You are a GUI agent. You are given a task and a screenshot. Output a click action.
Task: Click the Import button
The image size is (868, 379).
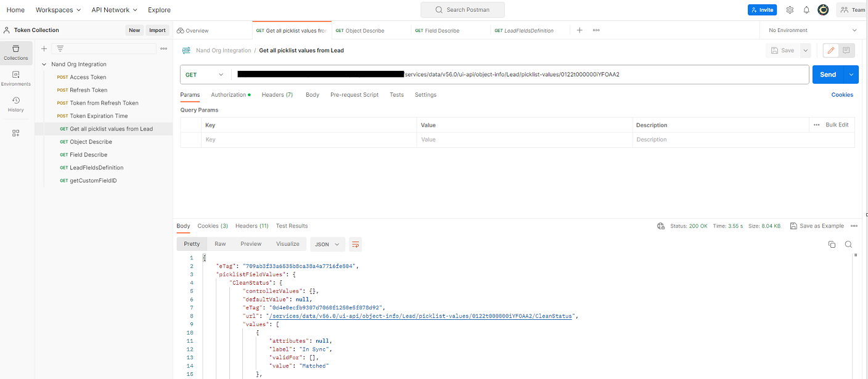[157, 30]
